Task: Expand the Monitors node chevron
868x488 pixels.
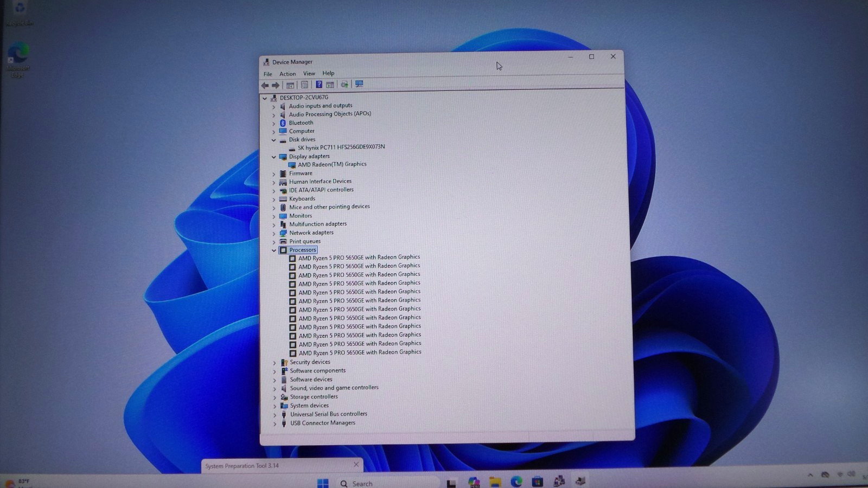Action: coord(274,216)
